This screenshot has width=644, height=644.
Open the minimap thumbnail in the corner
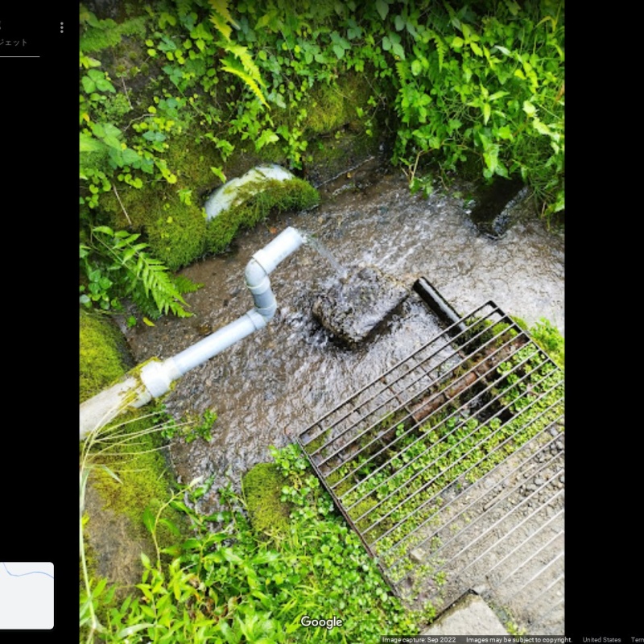click(27, 595)
